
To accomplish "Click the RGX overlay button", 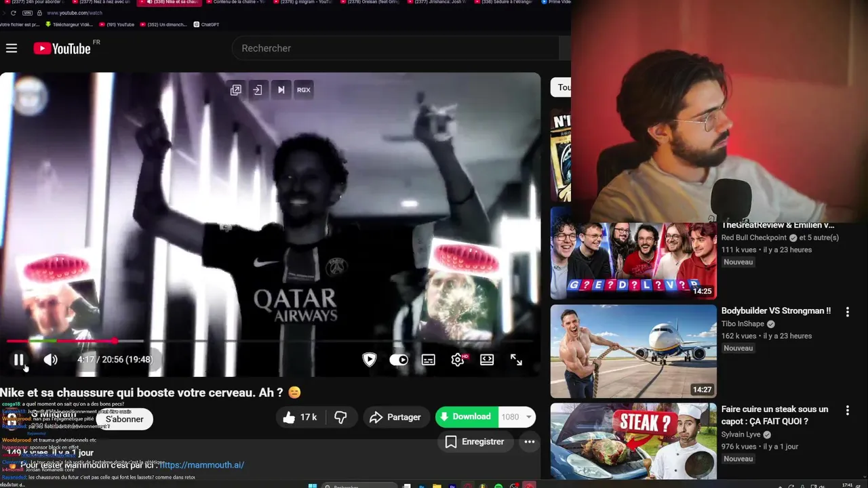I will point(304,89).
